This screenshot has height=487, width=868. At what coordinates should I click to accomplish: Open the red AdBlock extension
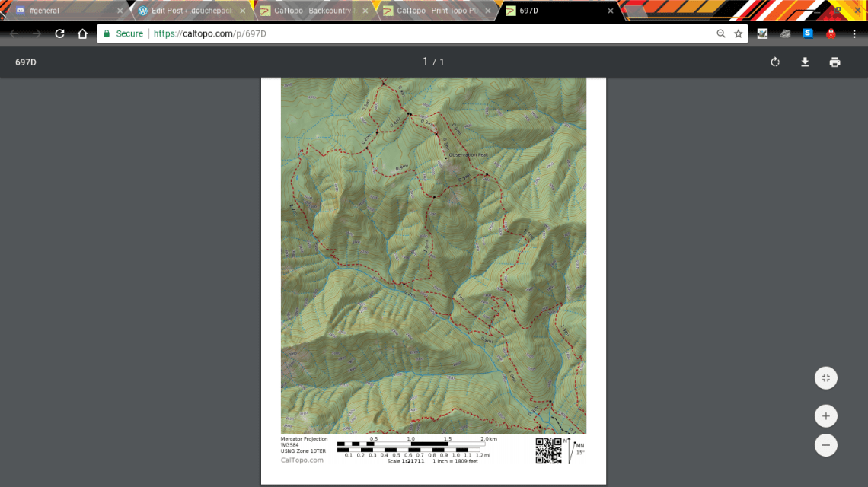[x=830, y=33]
